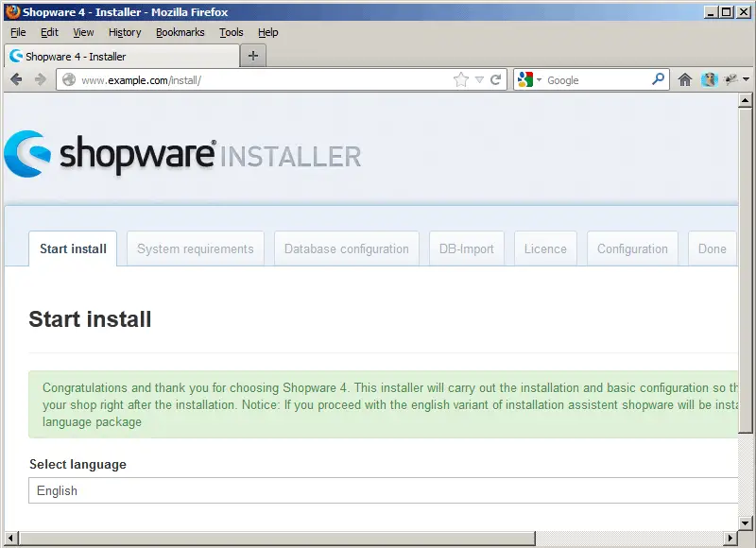Click the green congratulations notice text
Viewport: 756px width, 548px height.
[390, 404]
